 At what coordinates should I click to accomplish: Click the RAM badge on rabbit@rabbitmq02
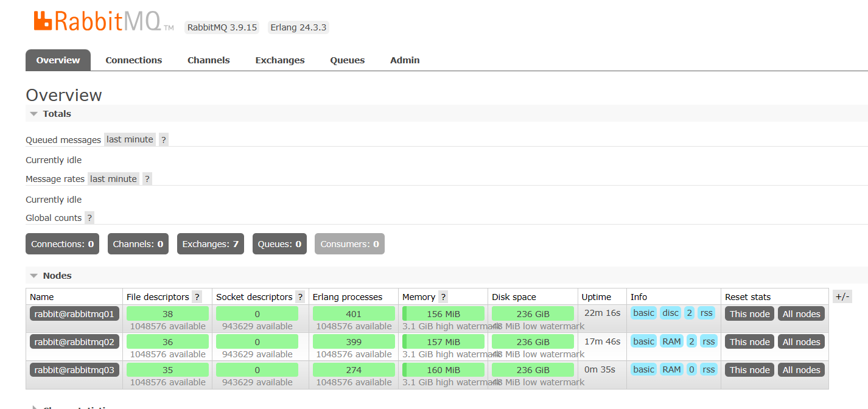pyautogui.click(x=671, y=341)
